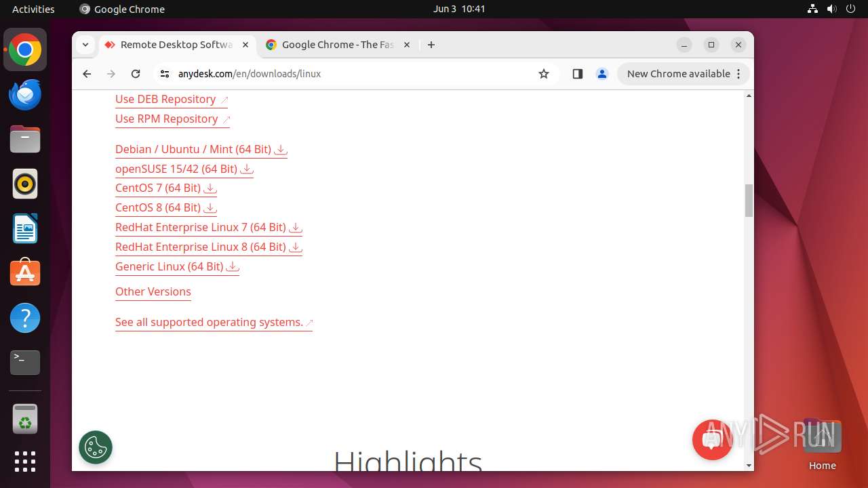View site information icon in address bar
The height and width of the screenshot is (488, 868).
(164, 74)
